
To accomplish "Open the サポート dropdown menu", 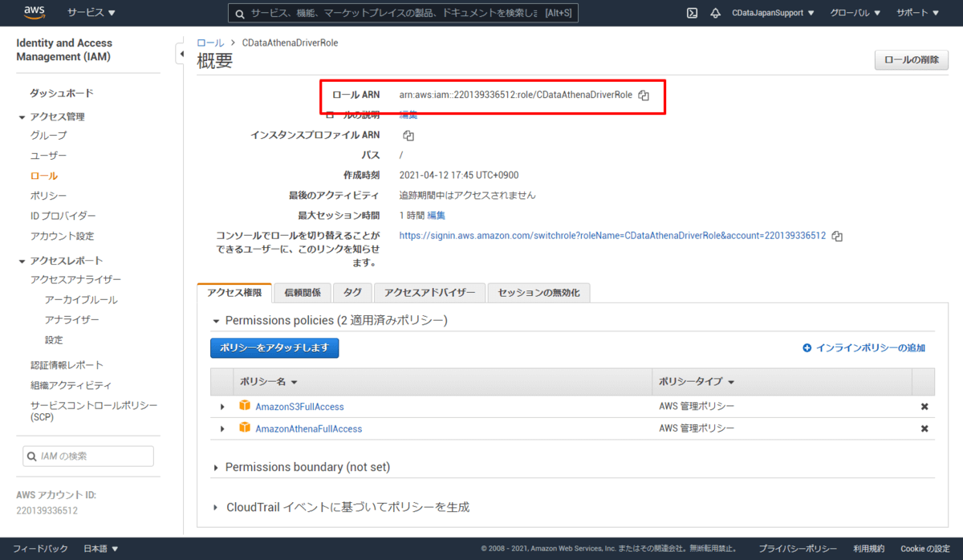I will (918, 13).
